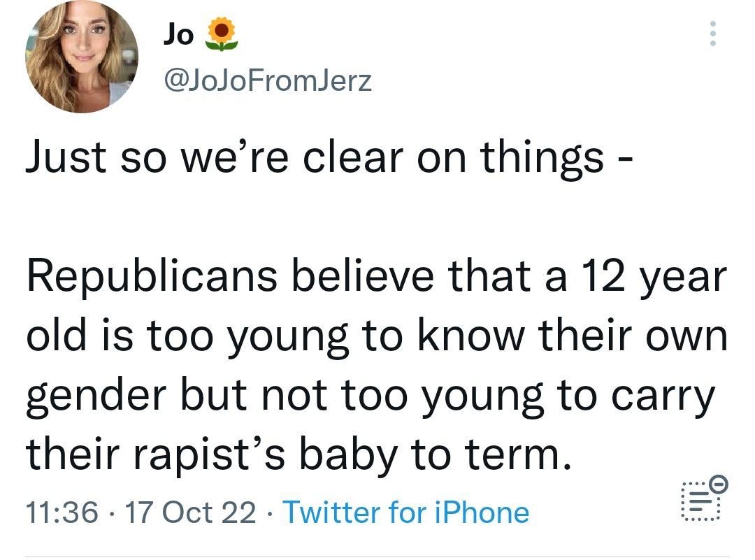This screenshot has height=560, width=755.
Task: Click the dash after 'things'
Action: [x=626, y=159]
